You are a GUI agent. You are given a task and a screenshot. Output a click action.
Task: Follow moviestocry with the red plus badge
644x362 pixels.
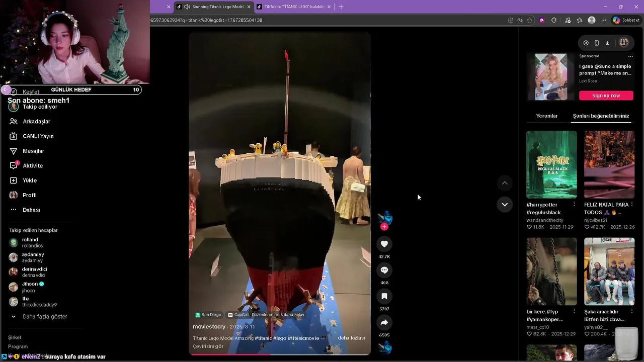coord(384,227)
